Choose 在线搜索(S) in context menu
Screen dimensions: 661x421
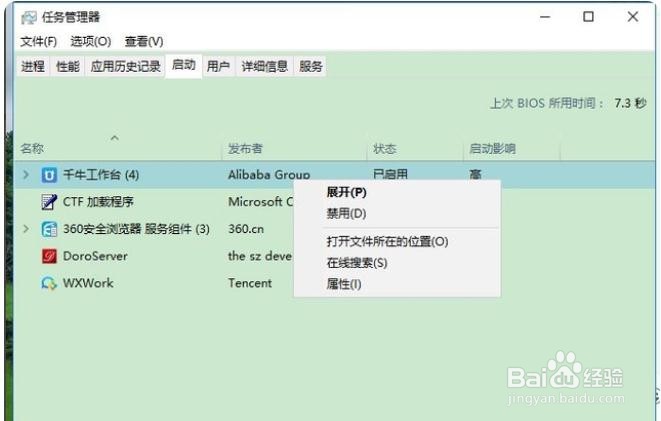point(357,263)
